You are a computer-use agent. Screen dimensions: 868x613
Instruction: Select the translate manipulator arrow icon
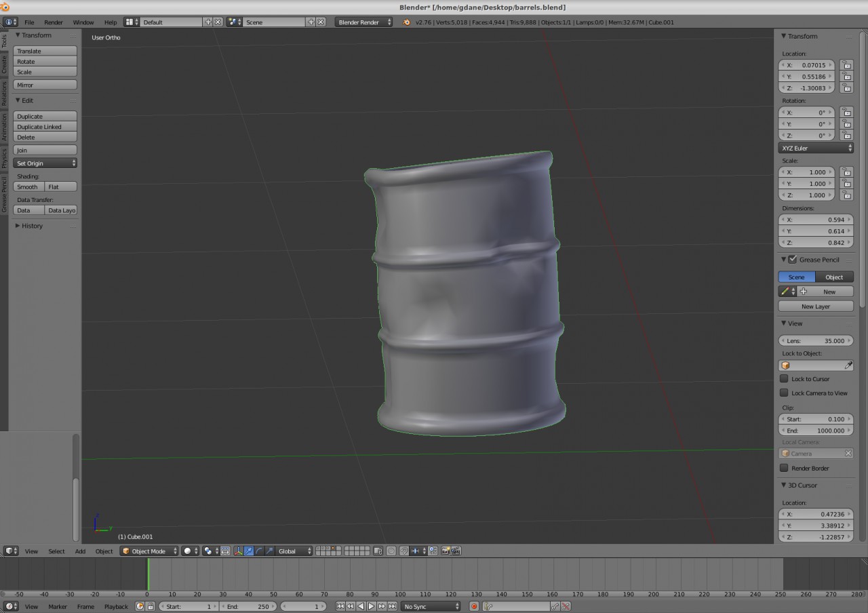point(249,551)
